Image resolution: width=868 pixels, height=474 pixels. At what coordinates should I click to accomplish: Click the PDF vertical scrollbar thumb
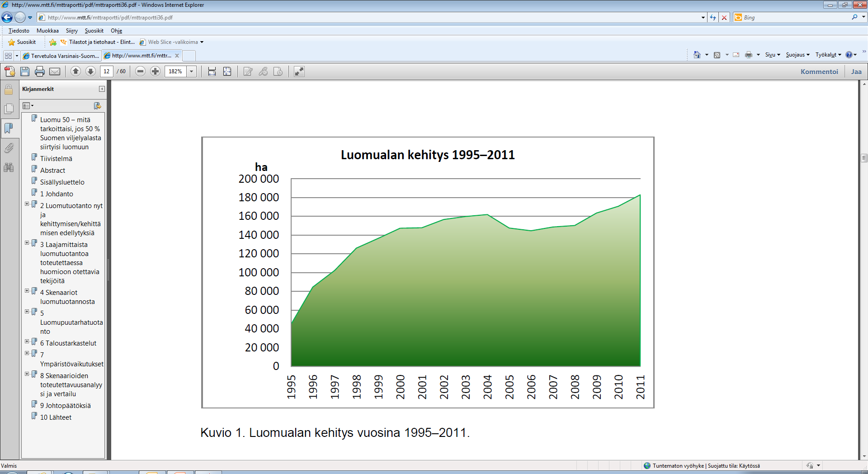(x=864, y=158)
